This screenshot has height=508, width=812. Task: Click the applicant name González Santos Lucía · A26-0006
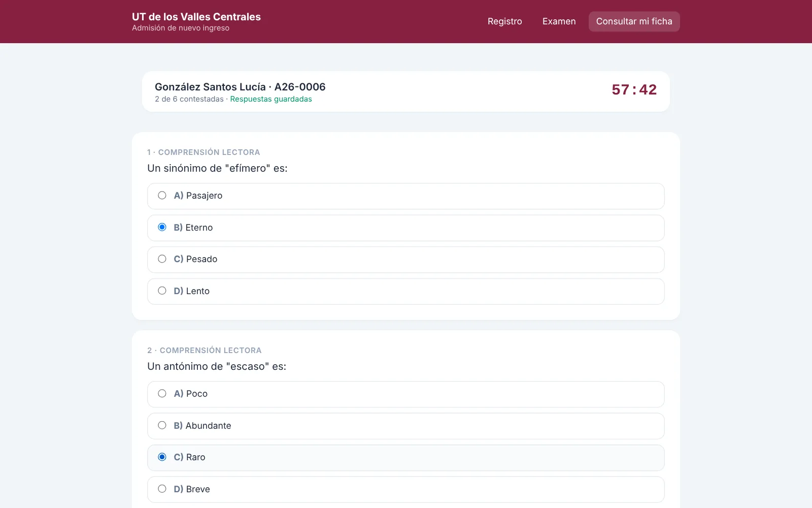(240, 87)
